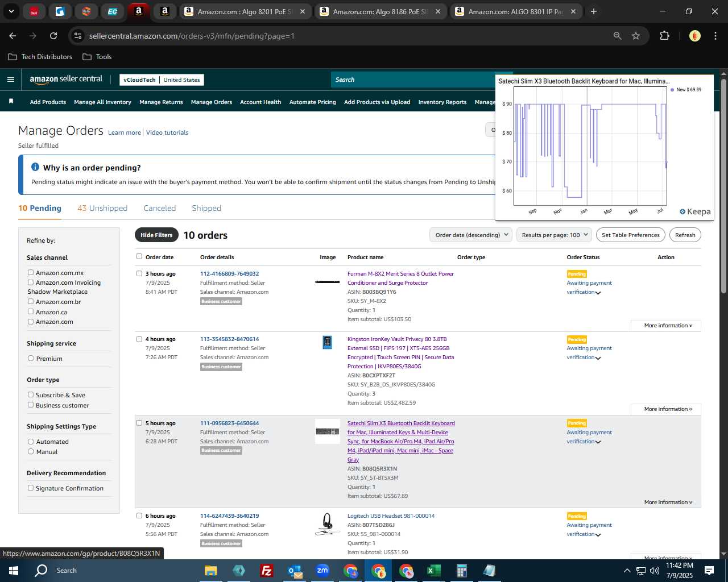This screenshot has height=582, width=728.
Task: Switch to the 43 Unshipped tab
Action: pos(102,208)
